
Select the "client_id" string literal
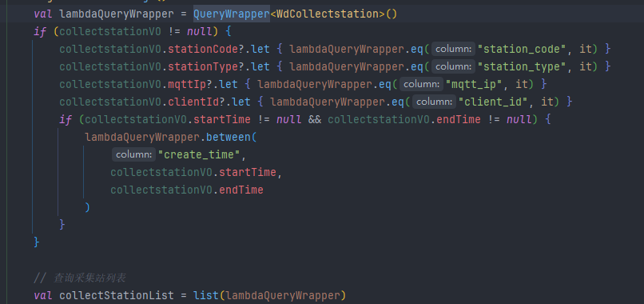493,102
